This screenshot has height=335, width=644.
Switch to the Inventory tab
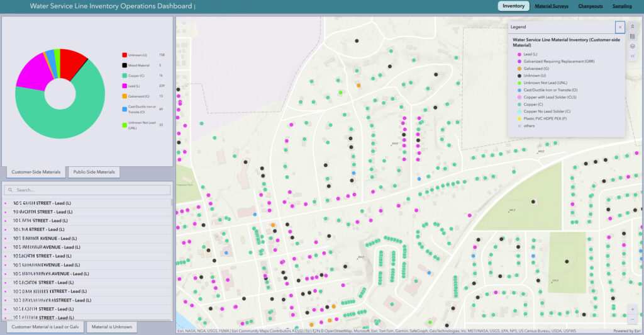click(x=513, y=6)
